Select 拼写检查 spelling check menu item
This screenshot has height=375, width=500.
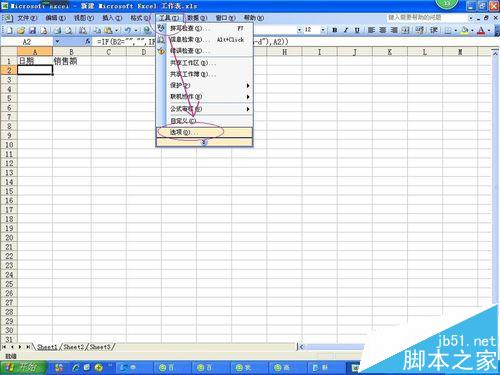click(x=204, y=28)
